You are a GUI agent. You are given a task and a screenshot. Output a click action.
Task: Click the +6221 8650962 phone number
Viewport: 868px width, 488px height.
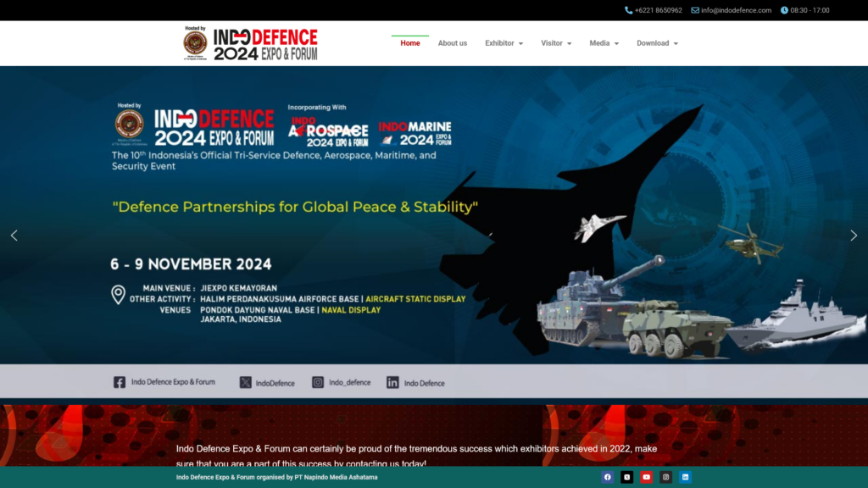pyautogui.click(x=658, y=10)
